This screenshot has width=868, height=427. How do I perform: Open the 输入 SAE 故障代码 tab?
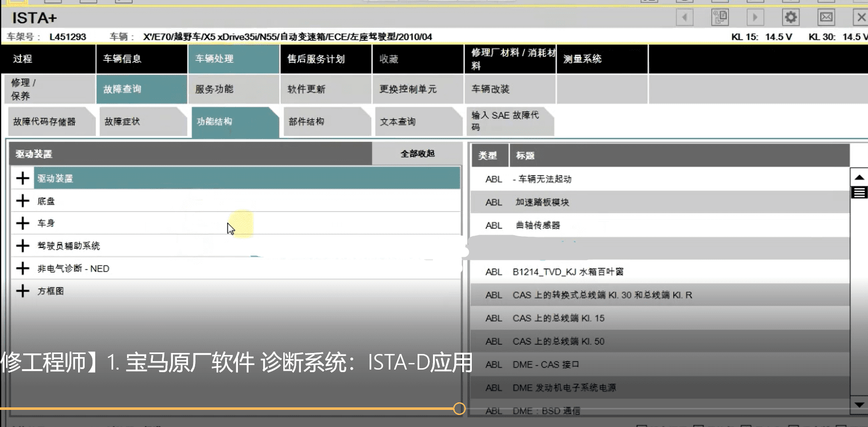pos(510,121)
